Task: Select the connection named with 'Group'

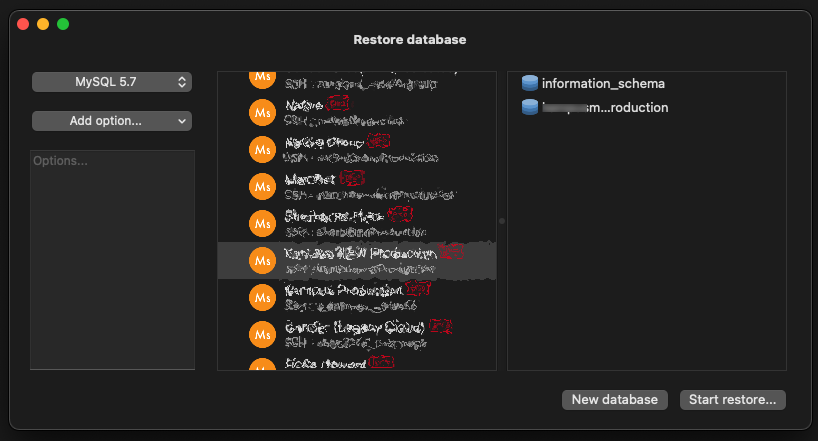Action: coord(357,149)
